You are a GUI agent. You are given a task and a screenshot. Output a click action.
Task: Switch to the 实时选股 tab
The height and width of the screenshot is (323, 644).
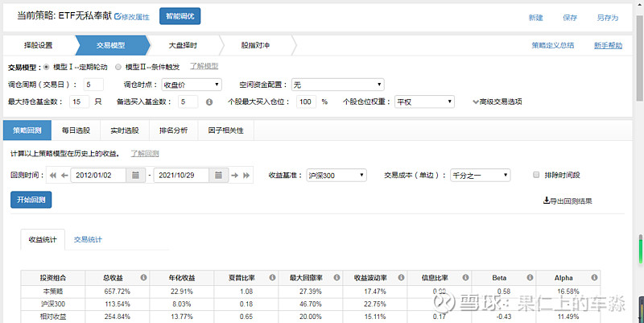(125, 130)
